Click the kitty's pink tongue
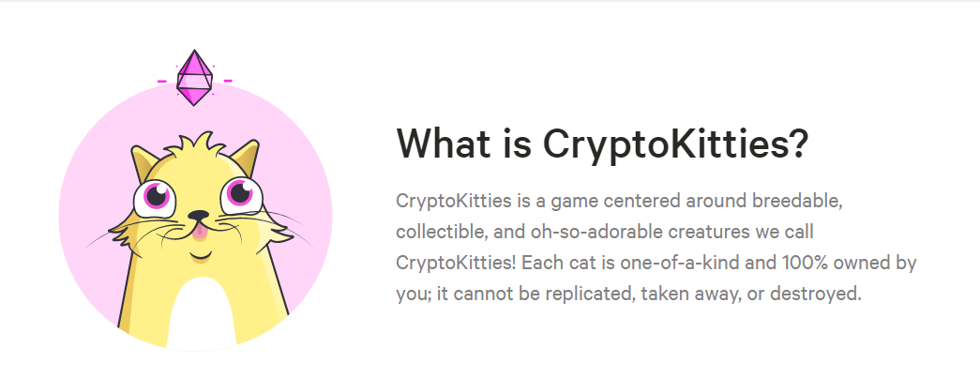The image size is (980, 378). click(198, 235)
